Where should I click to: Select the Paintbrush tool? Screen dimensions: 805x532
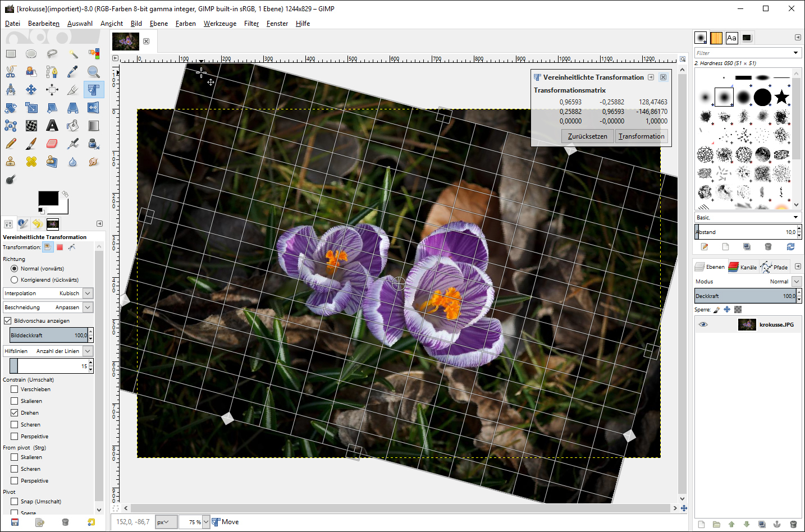pos(31,144)
